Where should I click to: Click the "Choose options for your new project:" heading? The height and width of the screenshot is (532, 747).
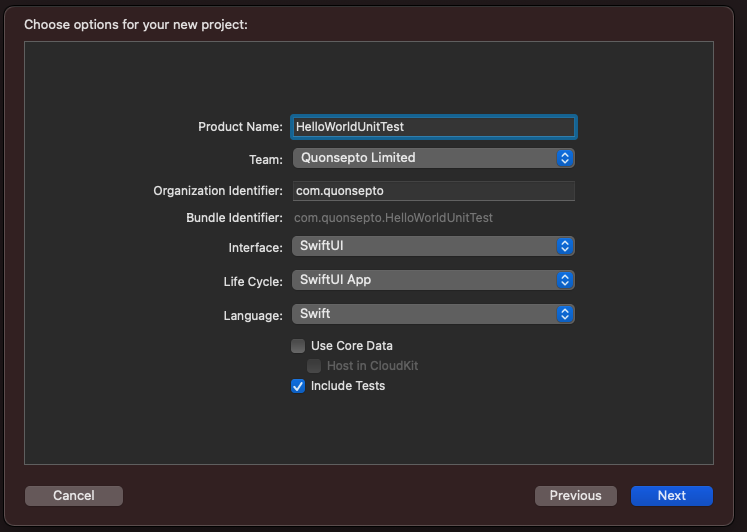click(x=136, y=25)
